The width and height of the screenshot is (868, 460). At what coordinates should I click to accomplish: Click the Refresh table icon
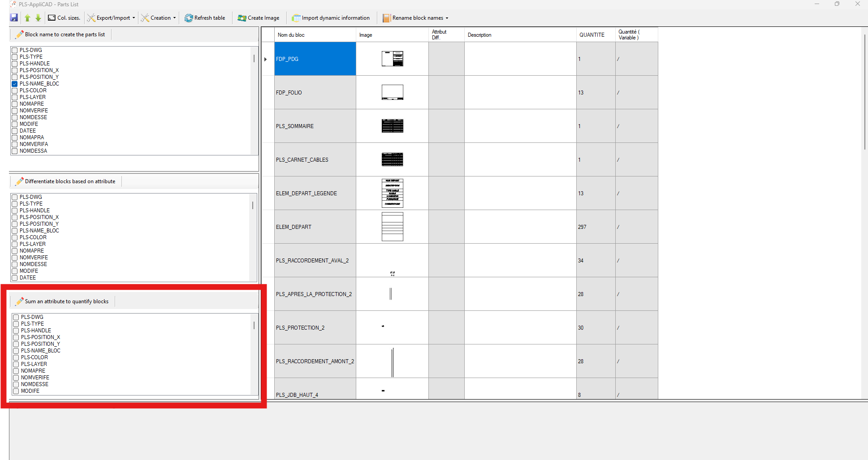pos(189,18)
